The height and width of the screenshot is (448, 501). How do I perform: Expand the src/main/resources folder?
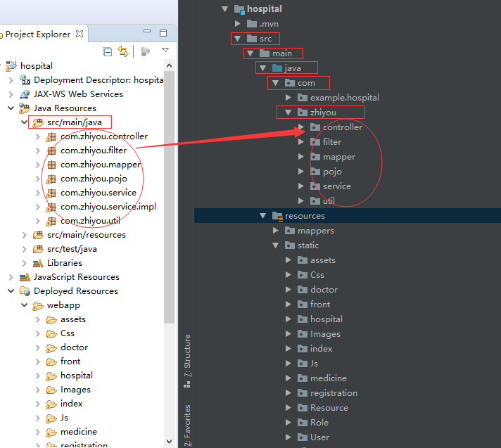pyautogui.click(x=25, y=235)
